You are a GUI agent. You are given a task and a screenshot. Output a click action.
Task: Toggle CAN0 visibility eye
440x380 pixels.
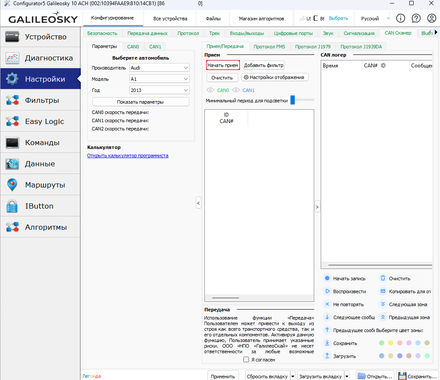(210, 90)
